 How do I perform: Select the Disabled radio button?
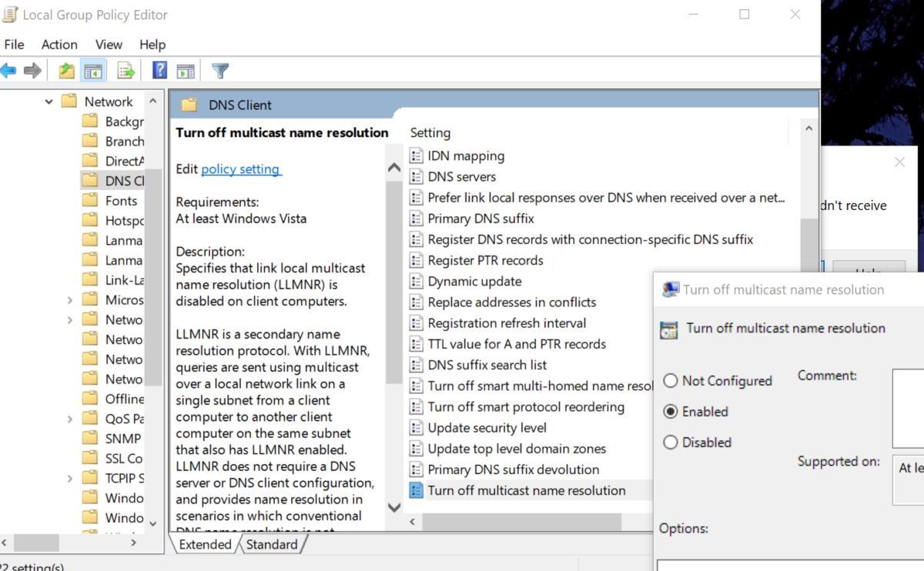671,442
